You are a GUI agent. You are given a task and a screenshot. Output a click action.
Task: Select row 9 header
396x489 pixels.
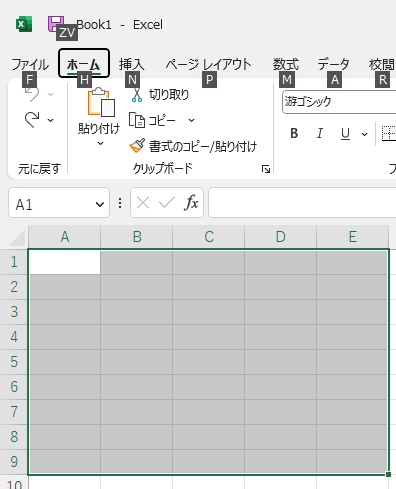click(x=14, y=462)
